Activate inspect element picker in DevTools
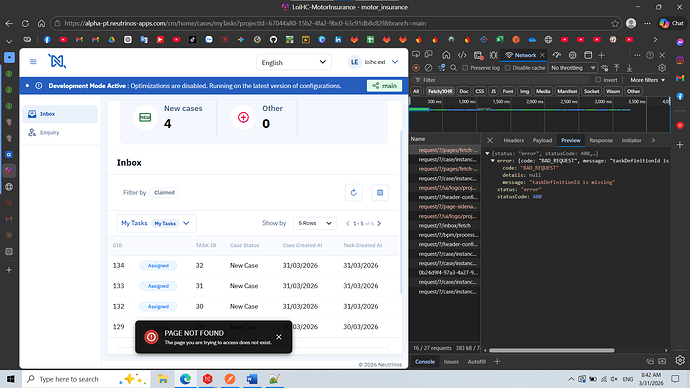The height and width of the screenshot is (388, 690). pyautogui.click(x=416, y=54)
